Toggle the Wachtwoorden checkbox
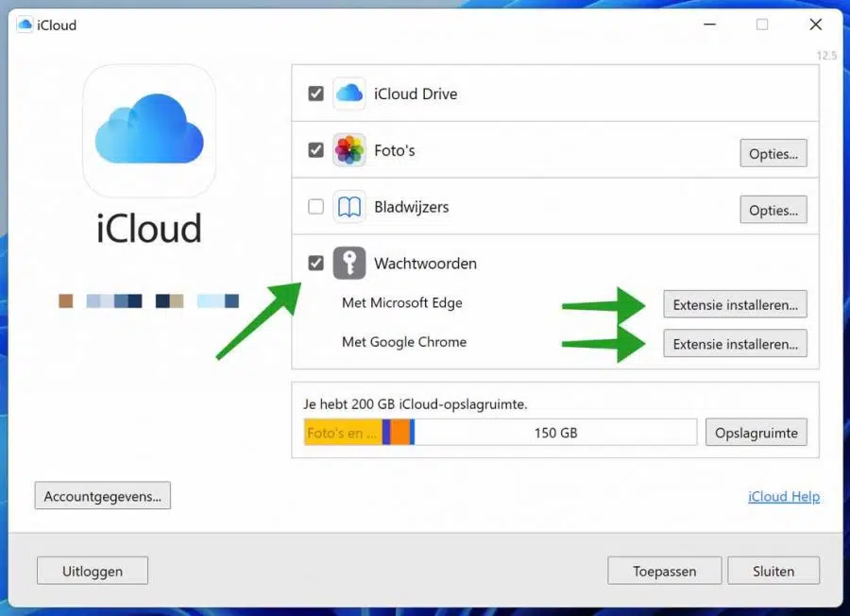The image size is (850, 616). tap(316, 263)
